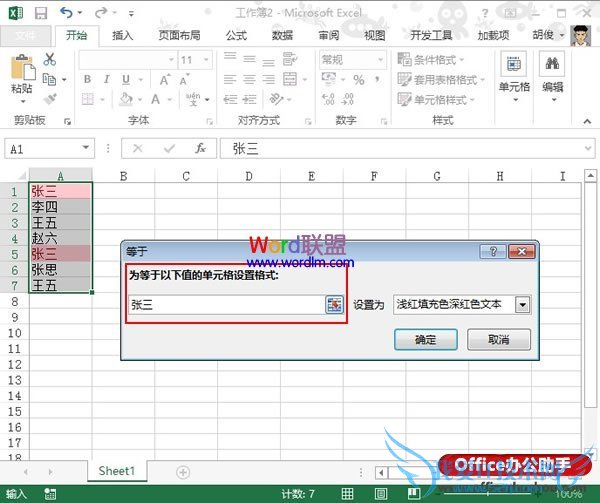Screen dimensions: 600x503
Task: Click the Redo arrow icon
Action: (x=101, y=13)
